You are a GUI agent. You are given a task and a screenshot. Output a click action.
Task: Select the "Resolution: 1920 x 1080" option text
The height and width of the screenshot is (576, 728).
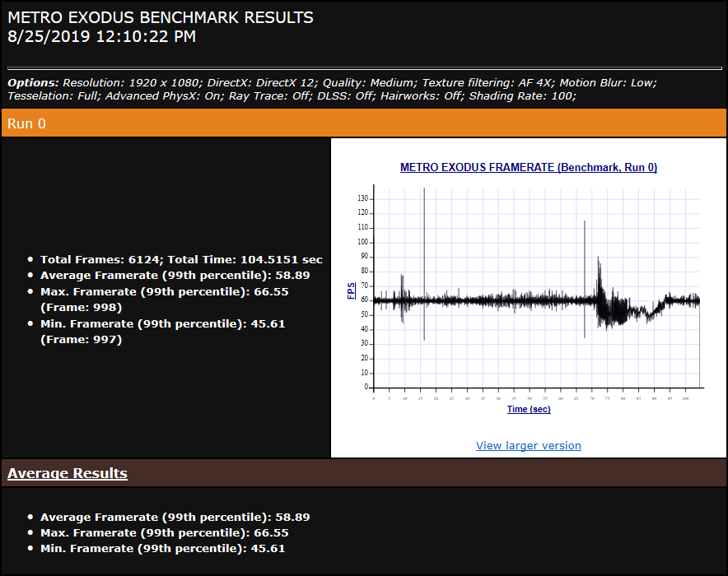point(131,83)
